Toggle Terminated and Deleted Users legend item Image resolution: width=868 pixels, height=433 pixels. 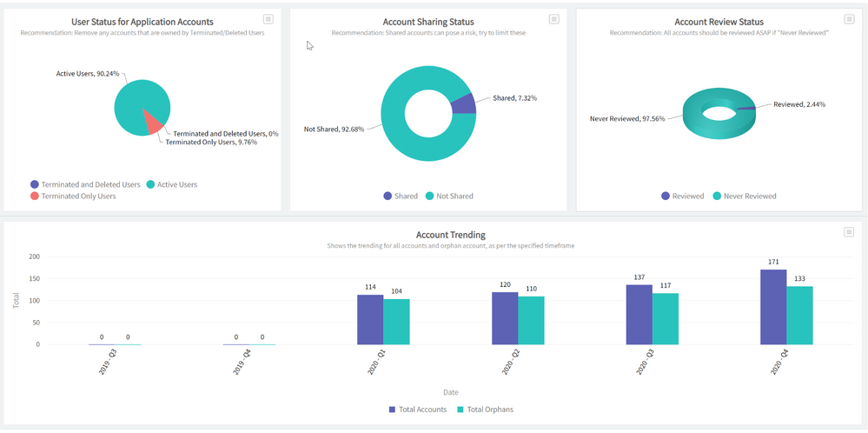pos(85,184)
